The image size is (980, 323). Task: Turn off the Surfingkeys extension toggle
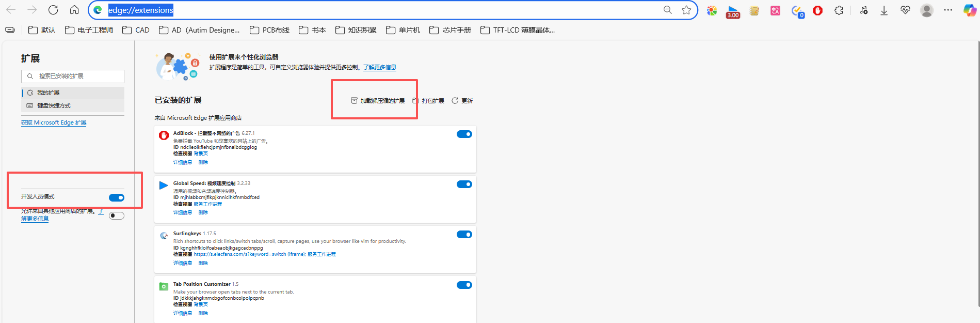tap(464, 235)
